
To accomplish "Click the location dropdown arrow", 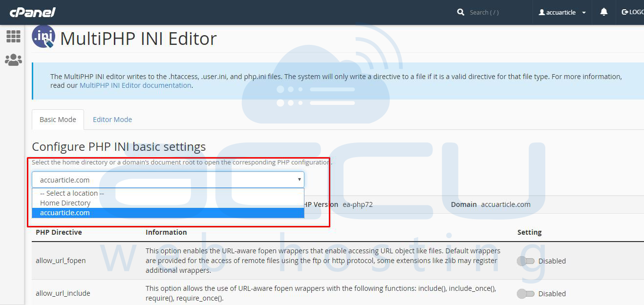I will click(300, 180).
